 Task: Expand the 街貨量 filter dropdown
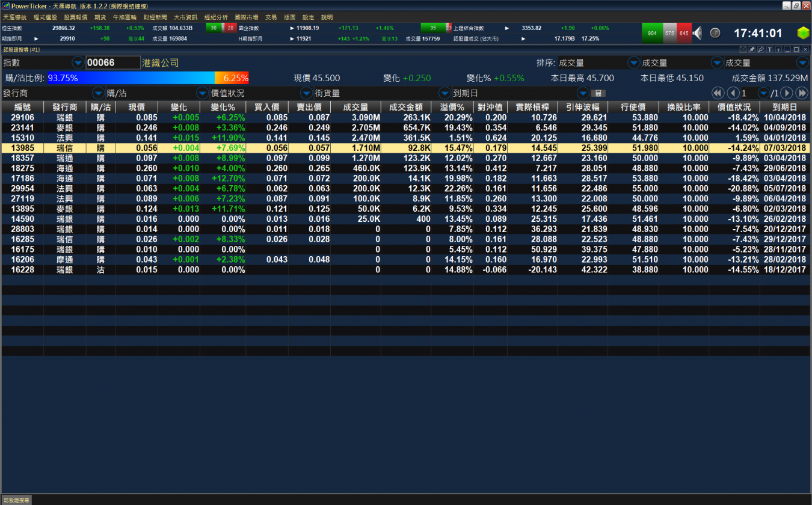(444, 93)
